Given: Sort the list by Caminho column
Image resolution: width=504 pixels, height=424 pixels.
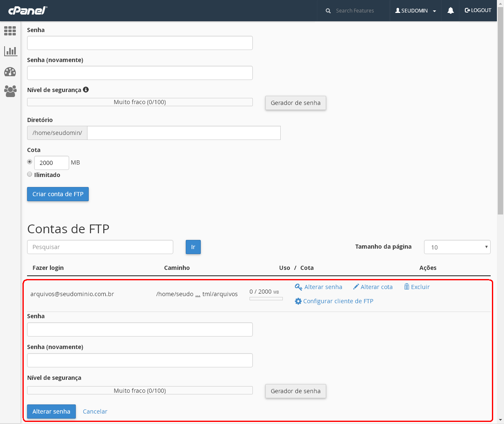Looking at the screenshot, I should click(x=177, y=268).
